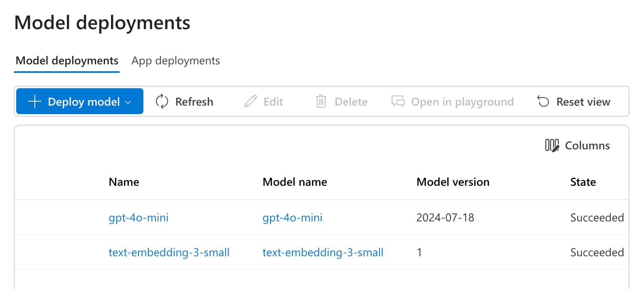This screenshot has height=289, width=644.
Task: Sort by the Name column header
Action: point(124,182)
